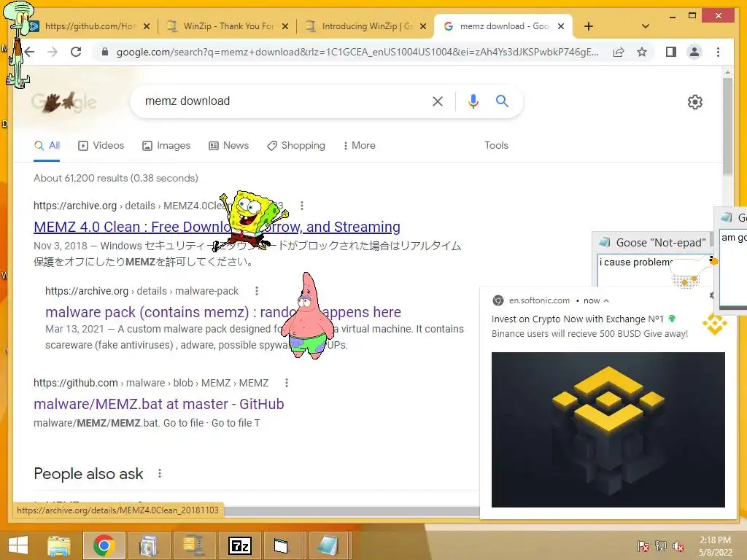Open People also ask options dots

pyautogui.click(x=160, y=473)
